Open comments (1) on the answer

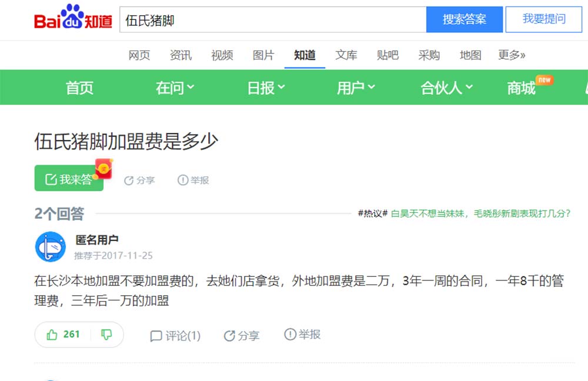point(175,336)
